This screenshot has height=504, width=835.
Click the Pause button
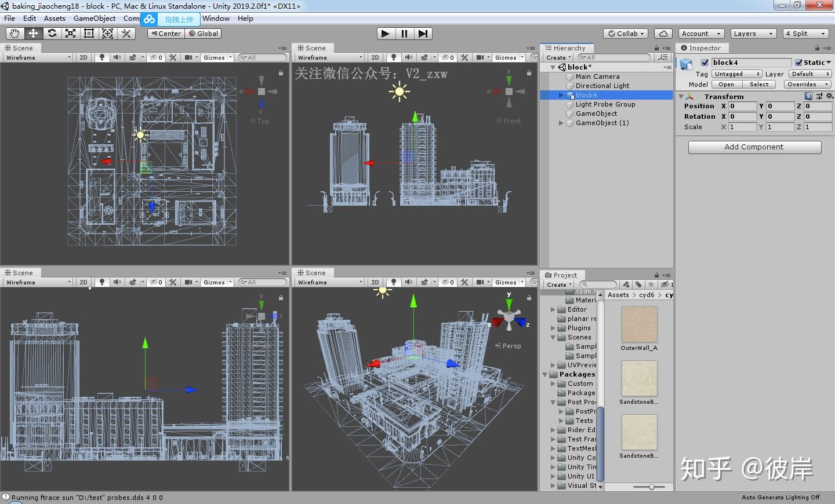(404, 34)
